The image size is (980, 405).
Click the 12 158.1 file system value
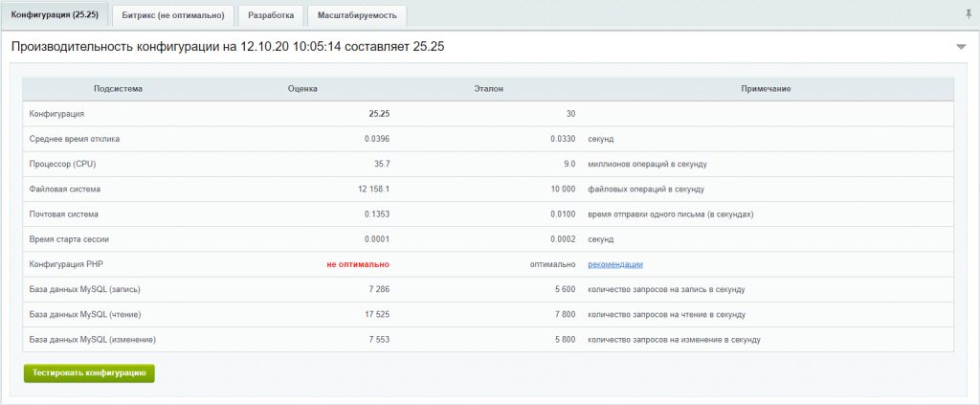(x=375, y=189)
